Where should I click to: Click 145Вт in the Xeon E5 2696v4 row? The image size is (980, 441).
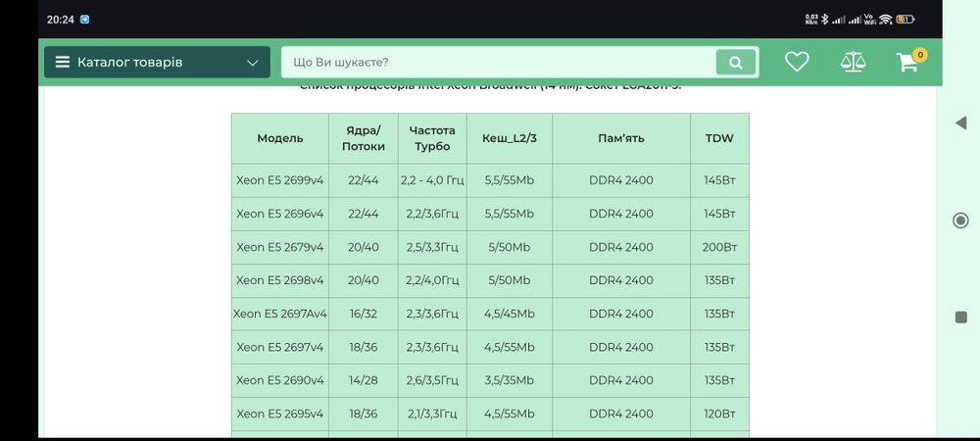pyautogui.click(x=719, y=214)
